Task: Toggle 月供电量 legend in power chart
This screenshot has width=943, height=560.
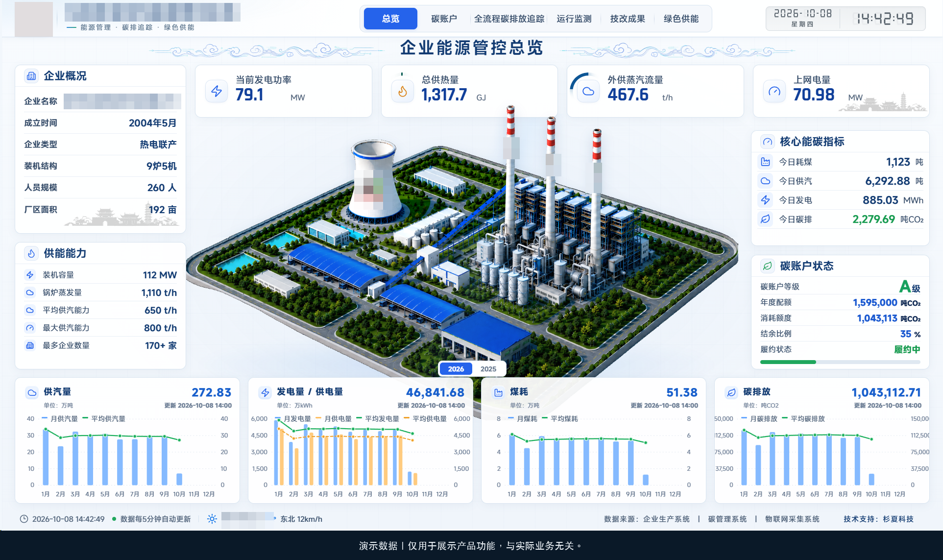Action: tap(334, 419)
